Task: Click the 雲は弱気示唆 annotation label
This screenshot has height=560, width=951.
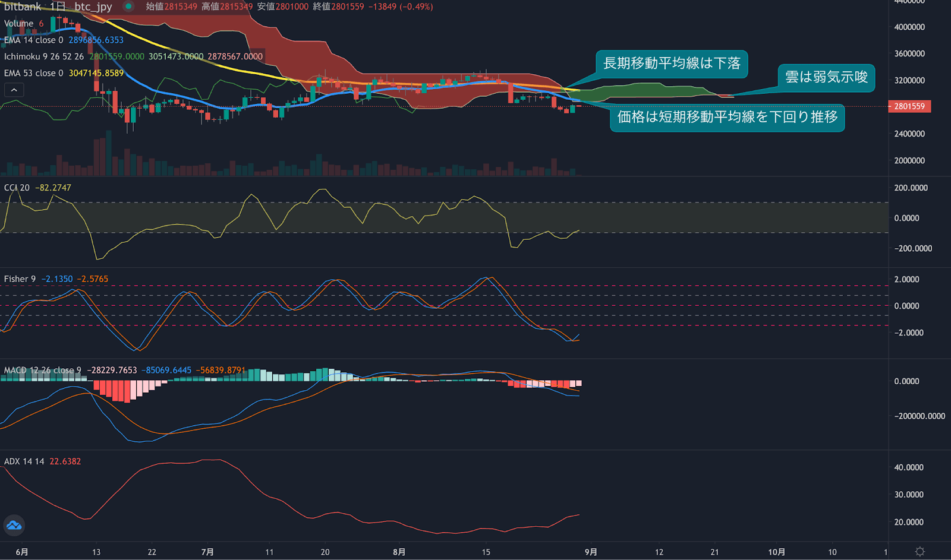Action: (826, 77)
